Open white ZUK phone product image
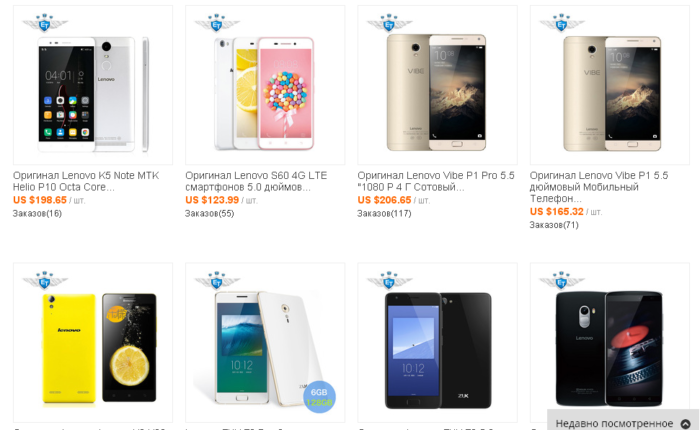The height and width of the screenshot is (430, 700). (265, 342)
